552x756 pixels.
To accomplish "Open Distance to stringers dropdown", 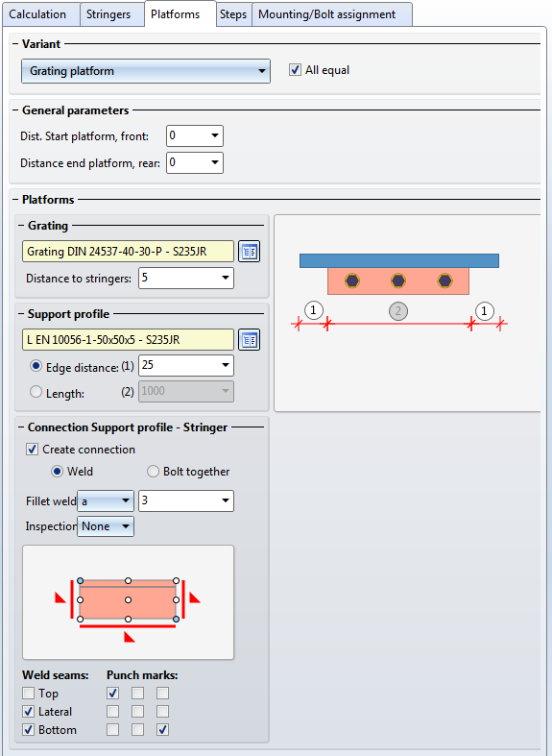I will click(186, 279).
